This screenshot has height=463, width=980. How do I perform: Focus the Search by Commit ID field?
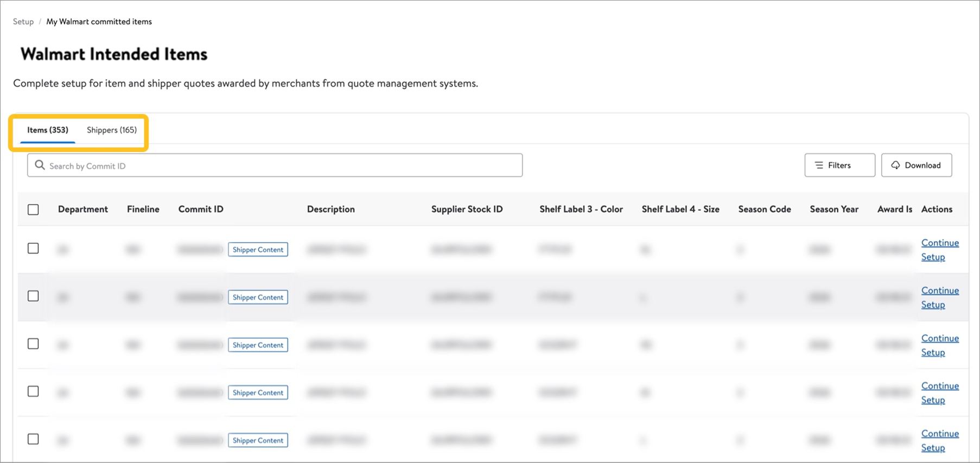pyautogui.click(x=275, y=165)
